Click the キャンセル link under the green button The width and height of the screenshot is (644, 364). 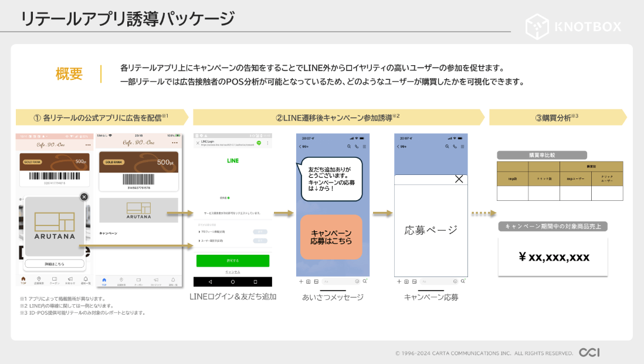click(232, 272)
